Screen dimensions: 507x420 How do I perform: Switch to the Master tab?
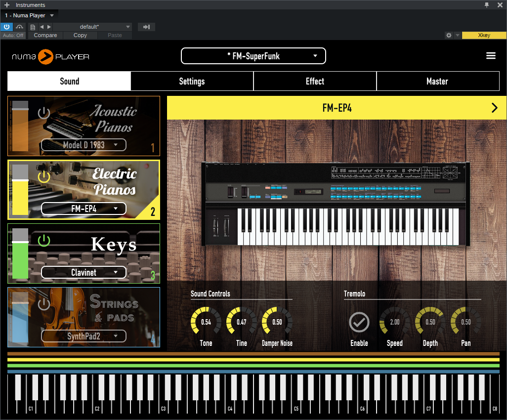(x=438, y=81)
